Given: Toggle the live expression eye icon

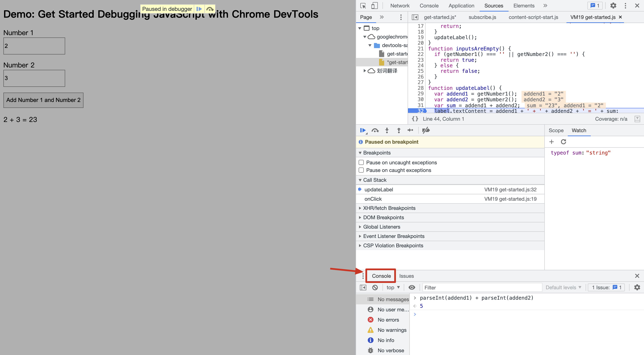Looking at the screenshot, I should tap(412, 288).
